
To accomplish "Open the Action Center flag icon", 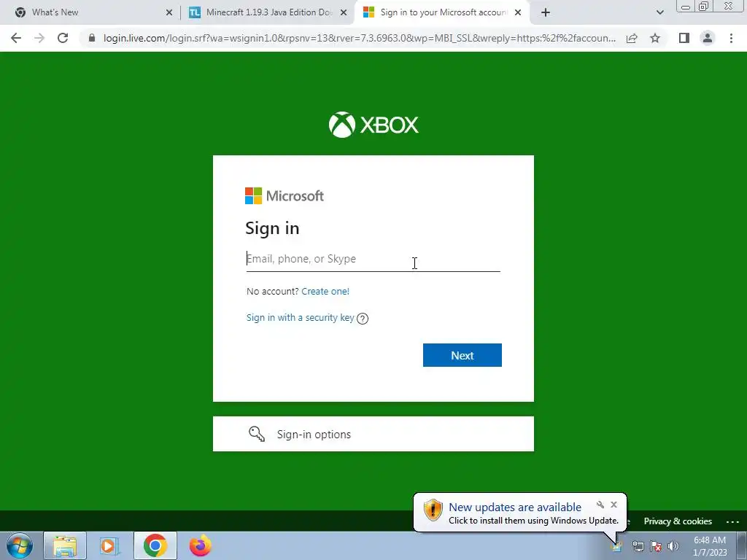I will (656, 546).
